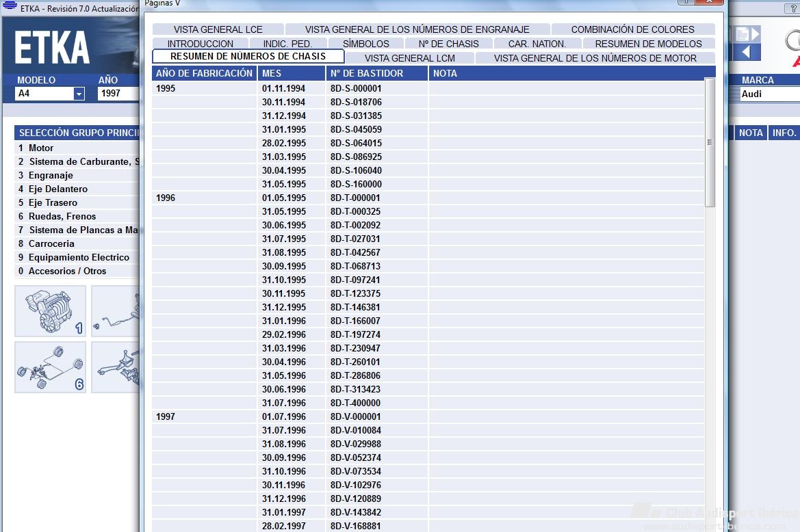
Task: Open the VISTA GENERAL DE LOS NÚMEROS DE ENGRANAJE tab
Action: (x=417, y=29)
